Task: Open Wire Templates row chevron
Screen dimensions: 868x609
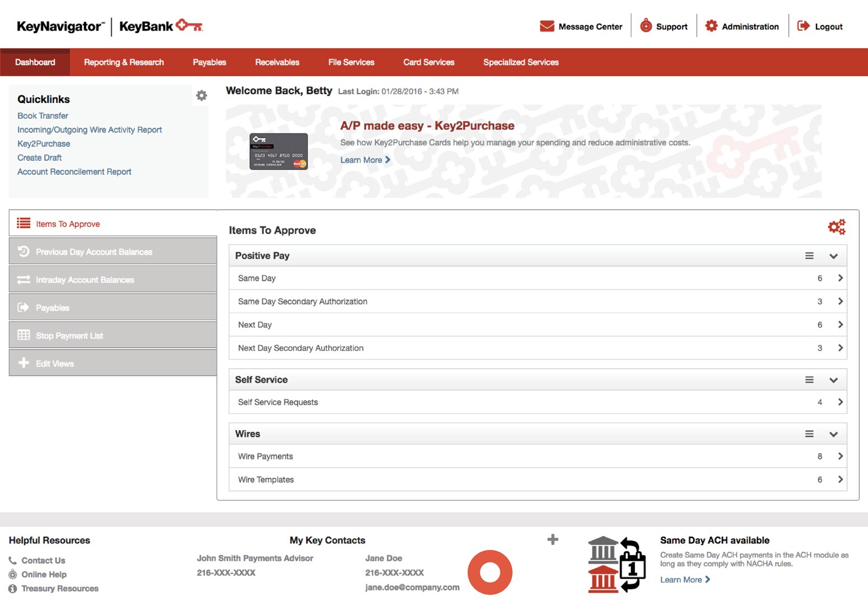Action: pyautogui.click(x=840, y=480)
